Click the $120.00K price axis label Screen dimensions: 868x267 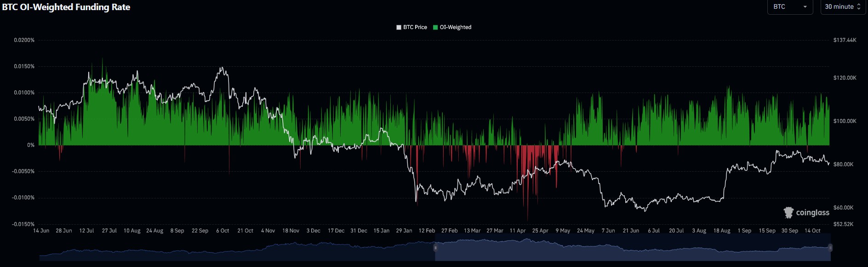[x=845, y=78]
